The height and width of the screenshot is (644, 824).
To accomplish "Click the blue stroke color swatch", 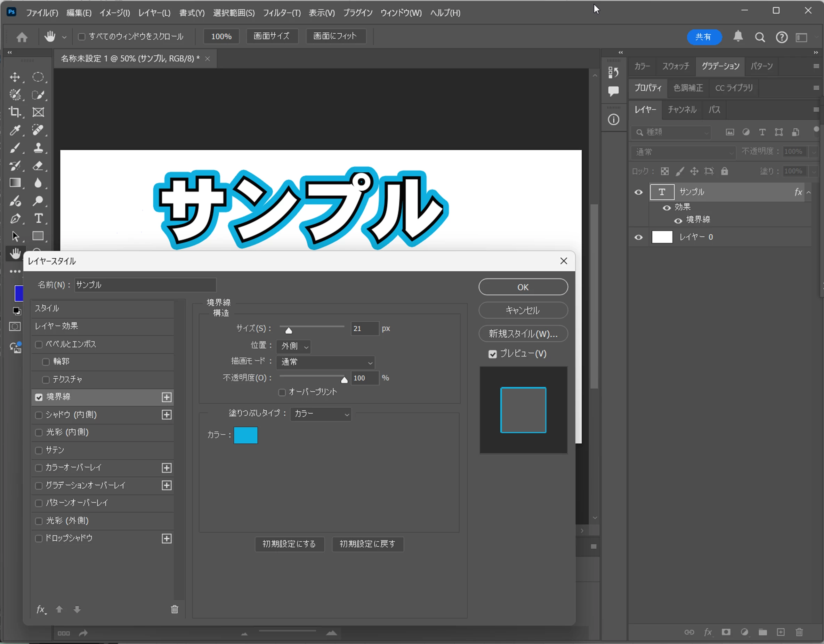I will 245,435.
